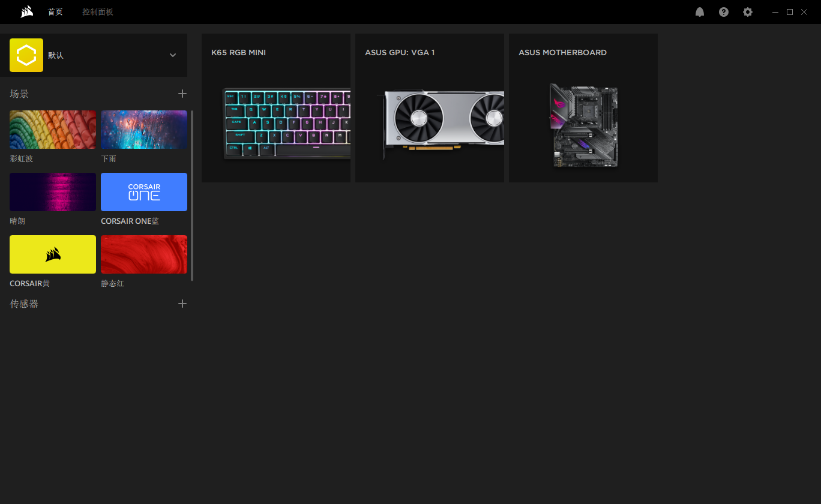Select the 下雨 scene thumbnail
Image resolution: width=821 pixels, height=504 pixels.
(x=144, y=130)
